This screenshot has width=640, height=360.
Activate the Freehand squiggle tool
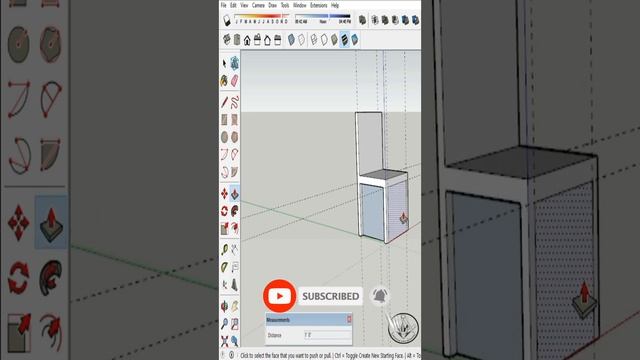tap(235, 102)
